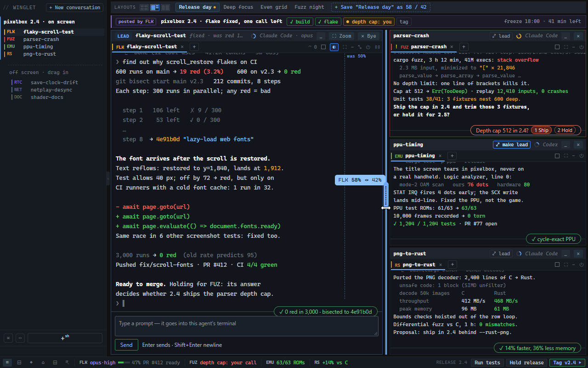Click the Tag v2.4 button
Screen dimensions: 588x368
coord(567,362)
